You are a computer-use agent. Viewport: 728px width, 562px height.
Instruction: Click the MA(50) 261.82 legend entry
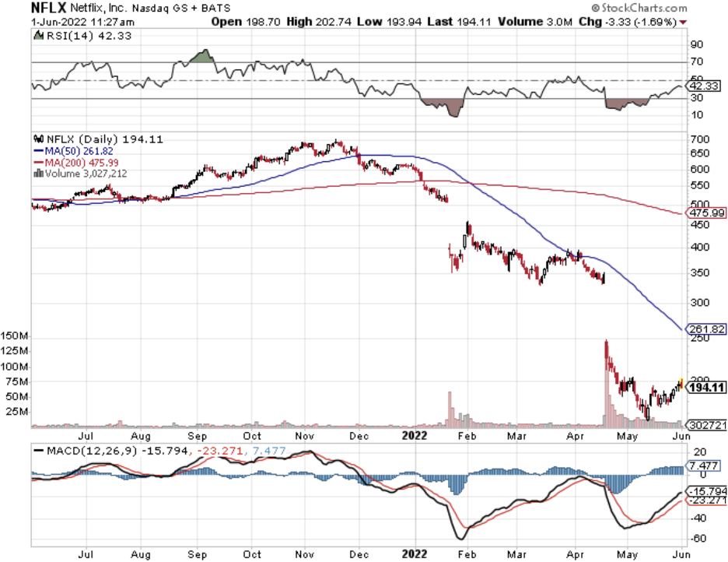[x=73, y=151]
